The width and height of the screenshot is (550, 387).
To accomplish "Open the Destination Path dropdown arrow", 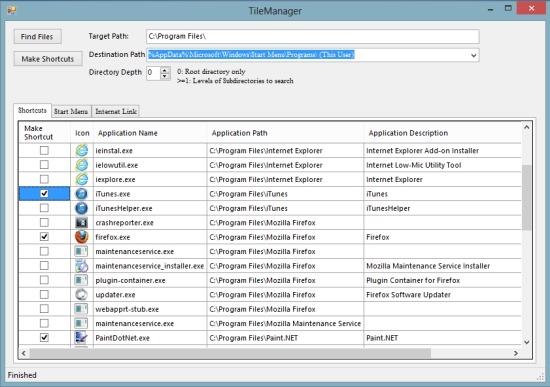I will tap(473, 55).
